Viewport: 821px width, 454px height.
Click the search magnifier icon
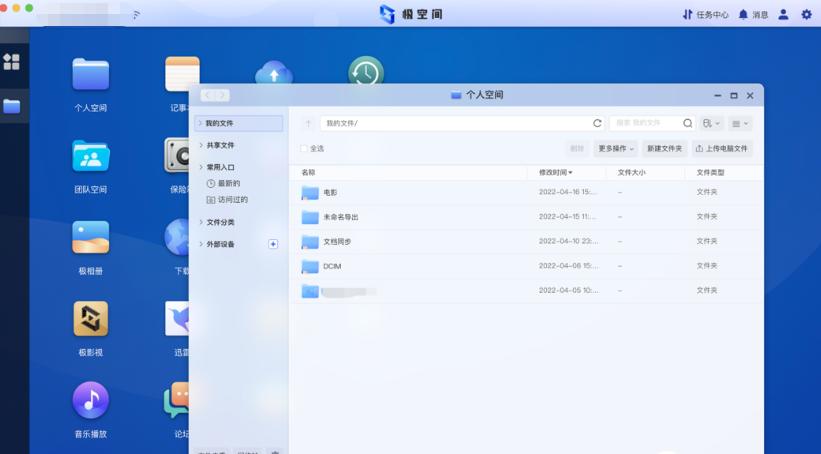click(687, 123)
